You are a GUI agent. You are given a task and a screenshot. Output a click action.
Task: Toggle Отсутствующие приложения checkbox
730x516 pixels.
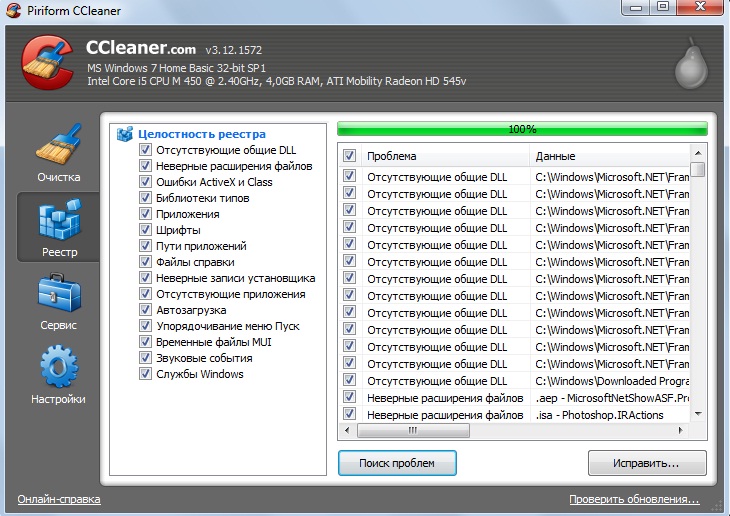(145, 294)
